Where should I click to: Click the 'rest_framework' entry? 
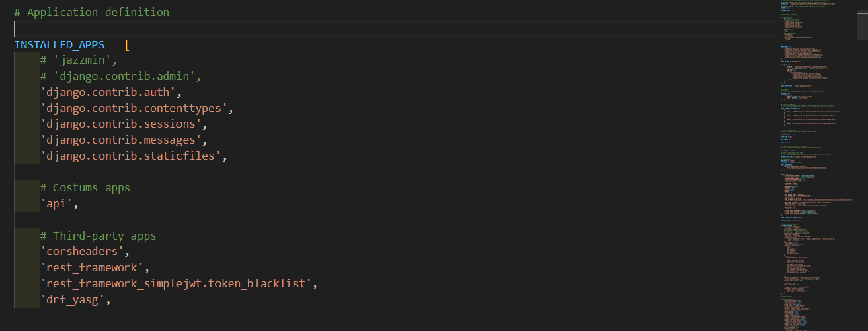pos(91,268)
